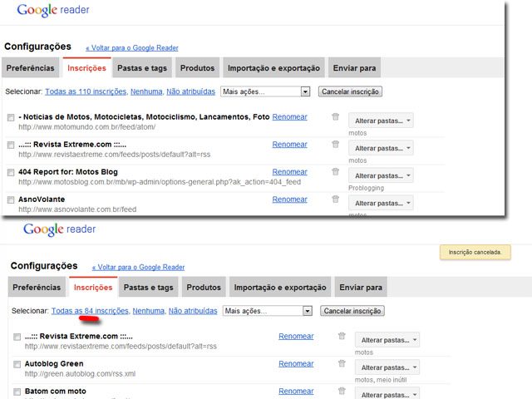Screen dimensions: 532x399
Task: Click Renomear for Noticias de Motos feed
Action: pos(290,116)
